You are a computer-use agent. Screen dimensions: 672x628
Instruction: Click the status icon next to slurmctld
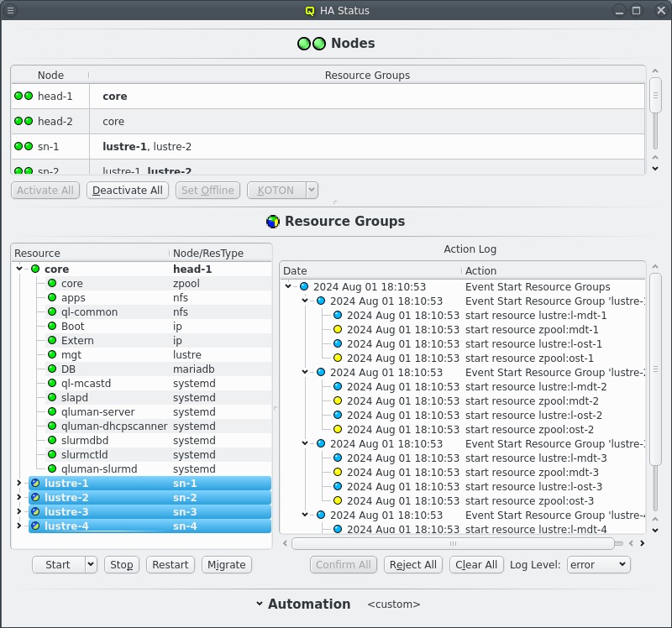coord(52,454)
